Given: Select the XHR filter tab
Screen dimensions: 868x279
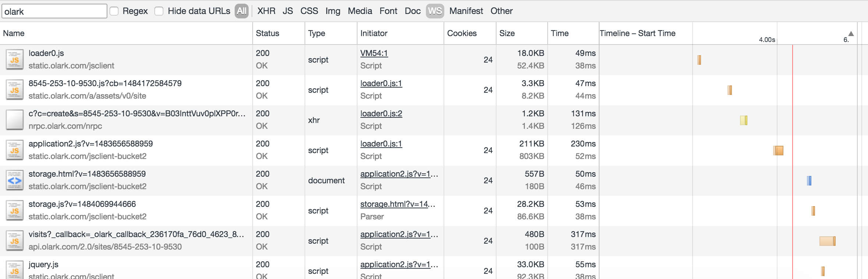Looking at the screenshot, I should click(266, 11).
